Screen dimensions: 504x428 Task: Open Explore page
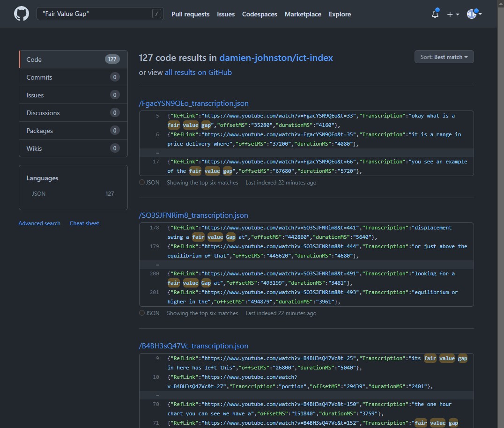point(340,14)
